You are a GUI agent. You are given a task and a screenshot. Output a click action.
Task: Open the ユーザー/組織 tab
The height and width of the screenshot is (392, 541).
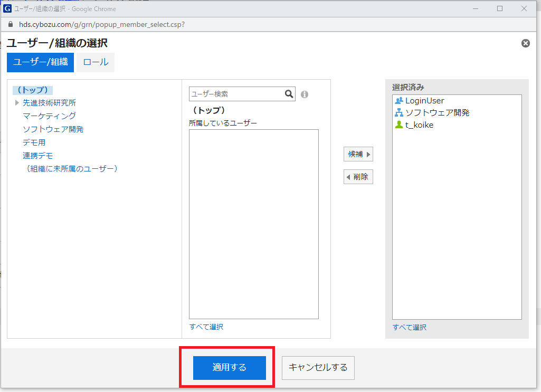[40, 62]
